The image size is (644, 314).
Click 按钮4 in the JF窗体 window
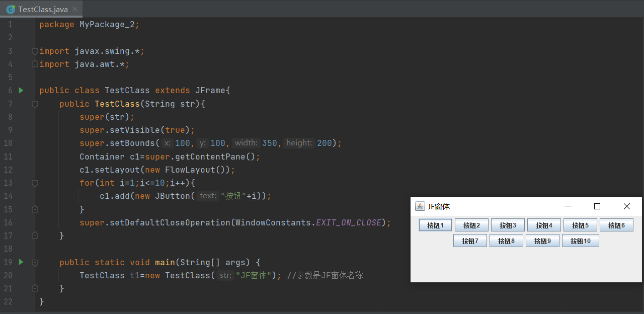coord(544,225)
